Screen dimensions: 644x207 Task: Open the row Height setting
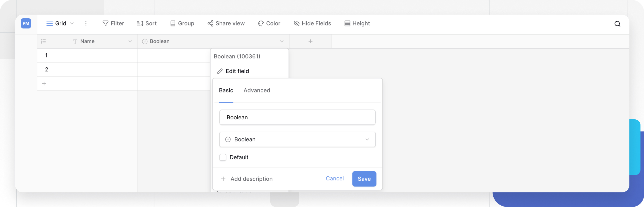[x=357, y=23]
